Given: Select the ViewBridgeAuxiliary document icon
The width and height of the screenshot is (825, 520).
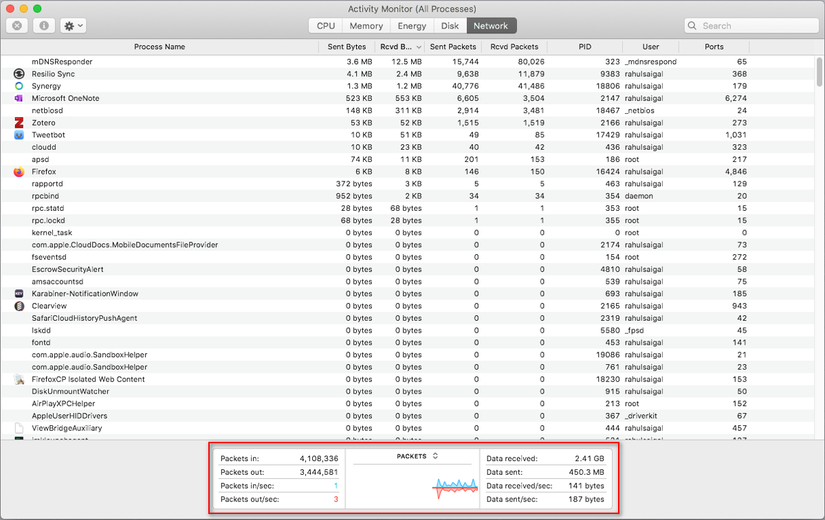Looking at the screenshot, I should point(19,428).
